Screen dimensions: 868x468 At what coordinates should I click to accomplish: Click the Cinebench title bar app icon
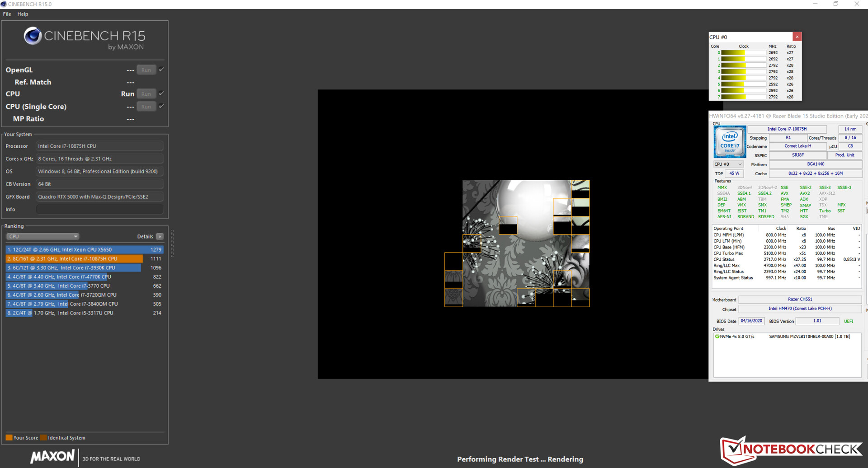[x=4, y=4]
